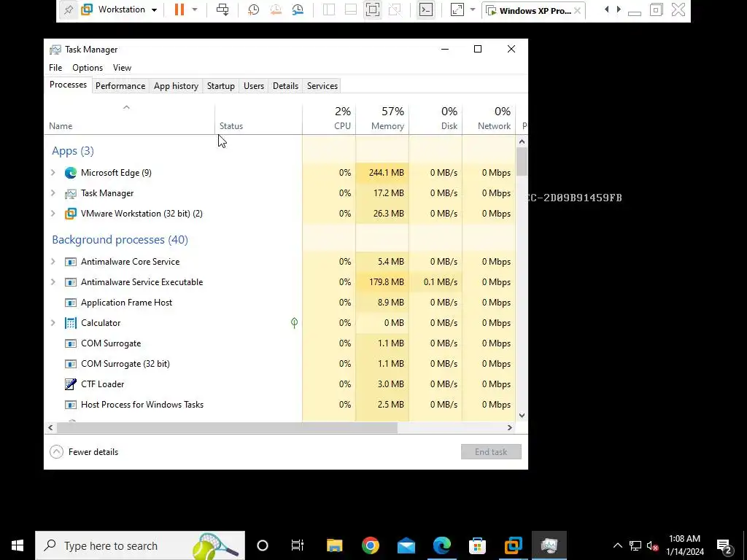Select the Microsoft Edge icon in list
The width and height of the screenshot is (747, 560).
(71, 172)
